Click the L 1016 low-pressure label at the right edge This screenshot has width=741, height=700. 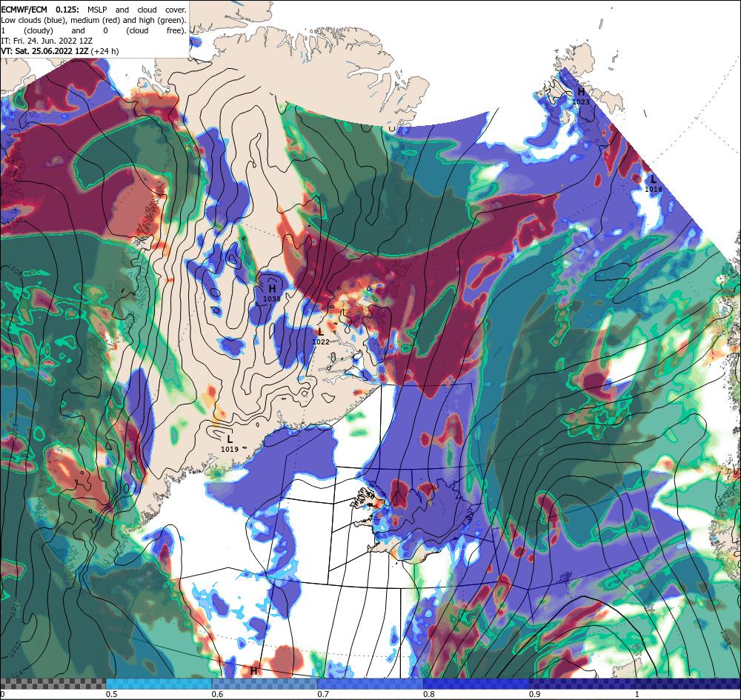click(x=654, y=184)
